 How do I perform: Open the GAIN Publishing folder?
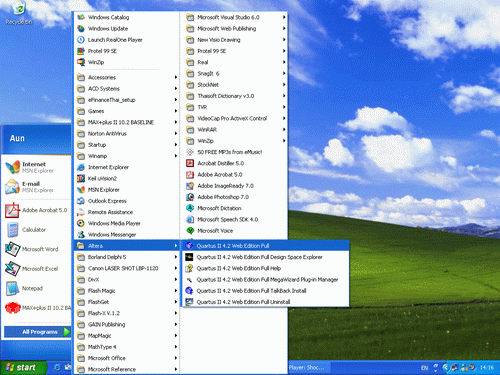[x=127, y=324]
